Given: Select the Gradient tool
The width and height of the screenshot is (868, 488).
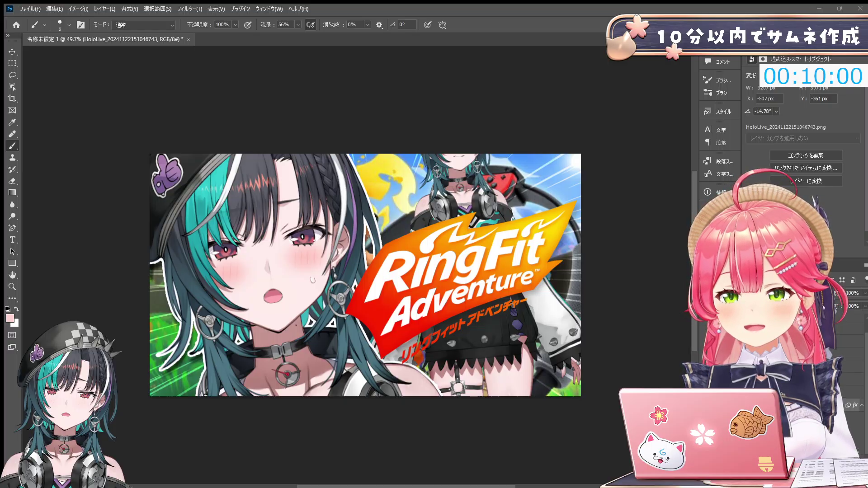Looking at the screenshot, I should pyautogui.click(x=12, y=192).
